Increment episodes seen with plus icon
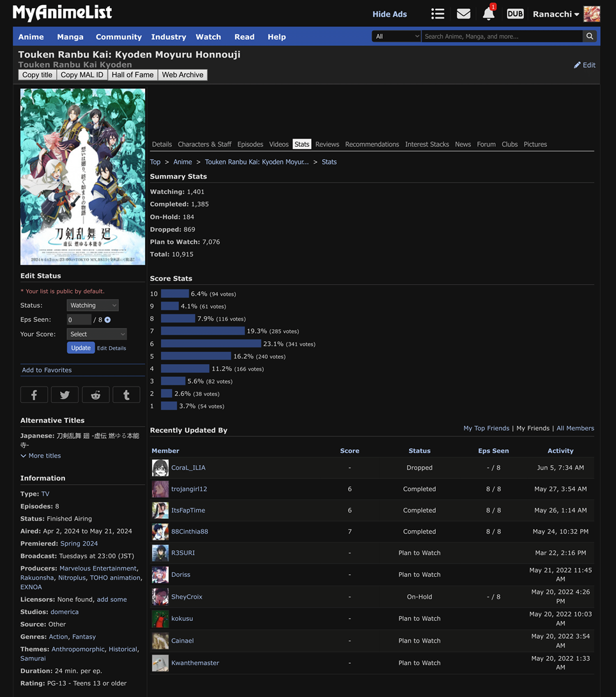The image size is (616, 697). pyautogui.click(x=107, y=320)
